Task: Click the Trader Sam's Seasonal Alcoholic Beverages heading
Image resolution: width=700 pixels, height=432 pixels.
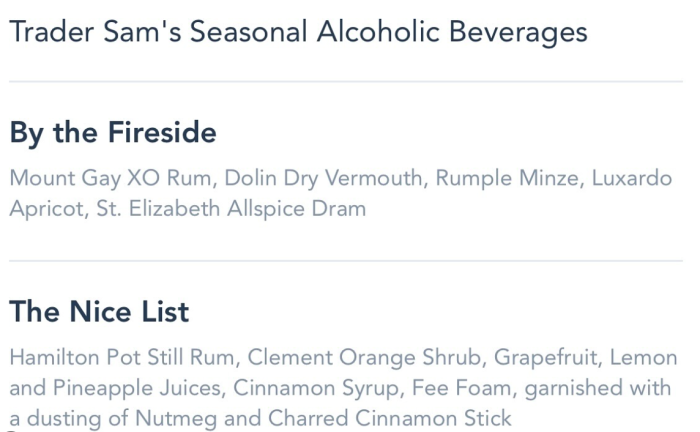Action: point(298,32)
